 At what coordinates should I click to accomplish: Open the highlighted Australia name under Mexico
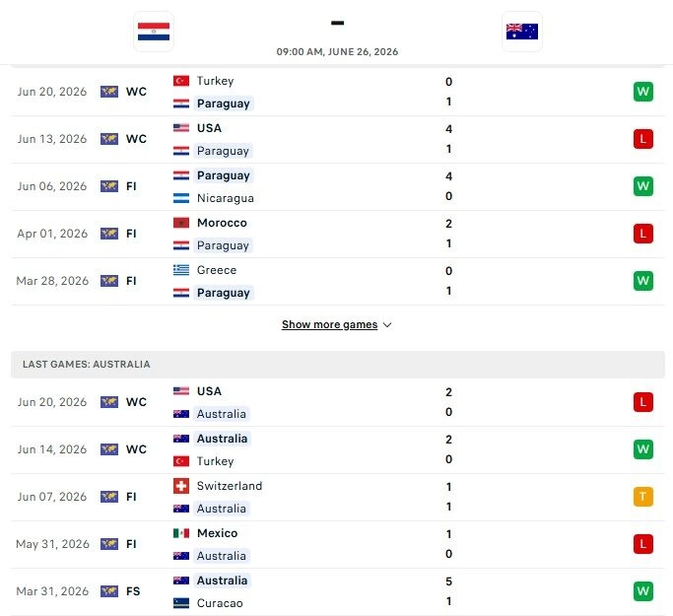pyautogui.click(x=222, y=556)
